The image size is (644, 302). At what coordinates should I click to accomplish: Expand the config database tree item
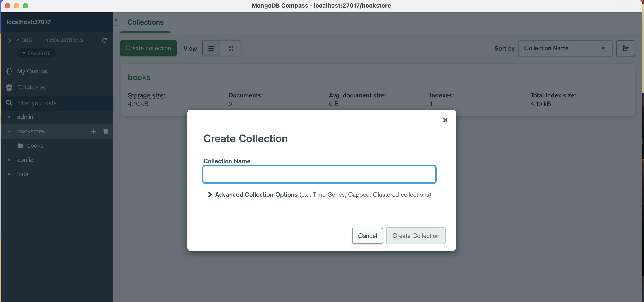pyautogui.click(x=9, y=160)
